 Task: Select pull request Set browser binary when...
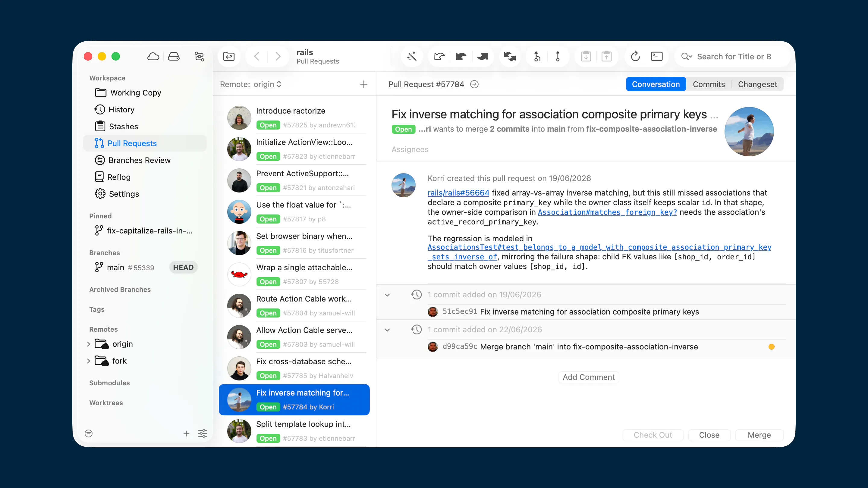pyautogui.click(x=294, y=243)
